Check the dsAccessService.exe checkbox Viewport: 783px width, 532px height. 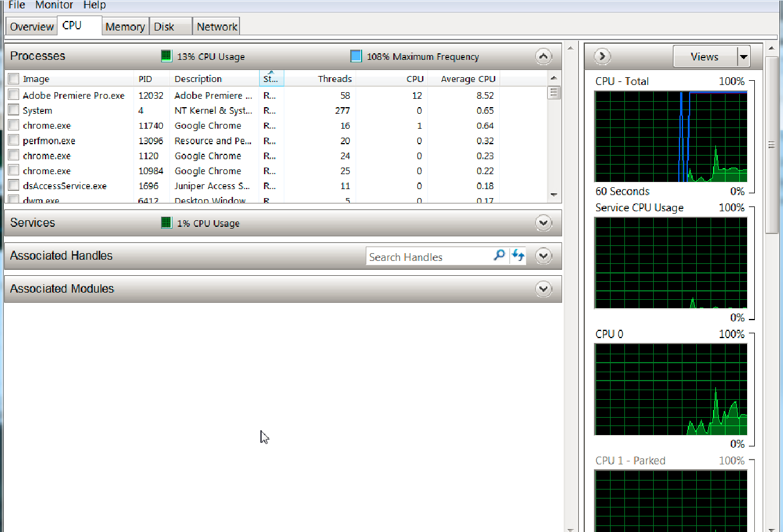[x=13, y=185]
